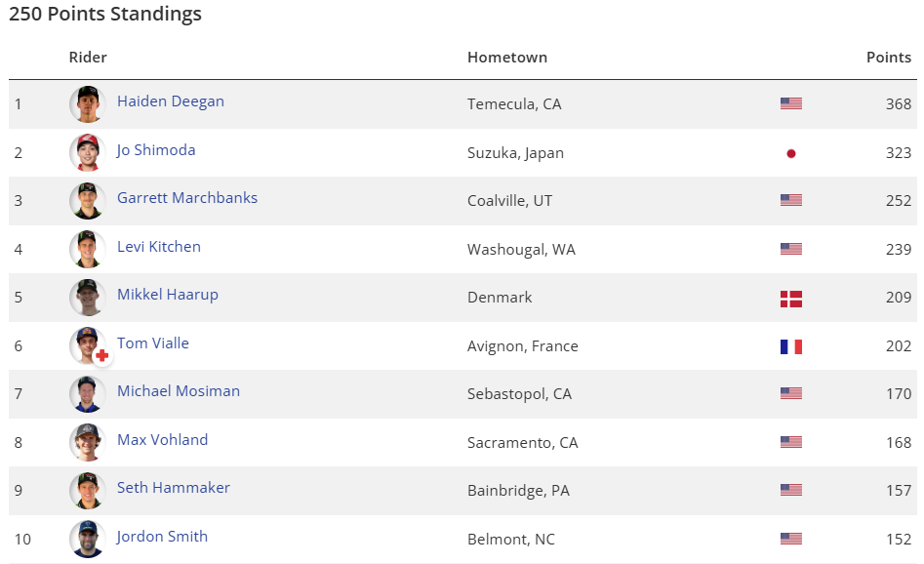Open Haiden Deegan's rider profile link

[171, 101]
